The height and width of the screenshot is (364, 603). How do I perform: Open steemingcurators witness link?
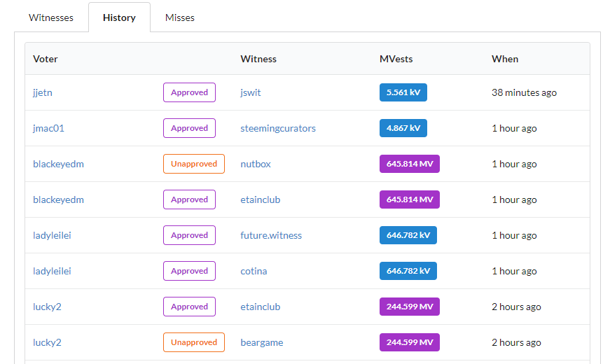coord(278,128)
